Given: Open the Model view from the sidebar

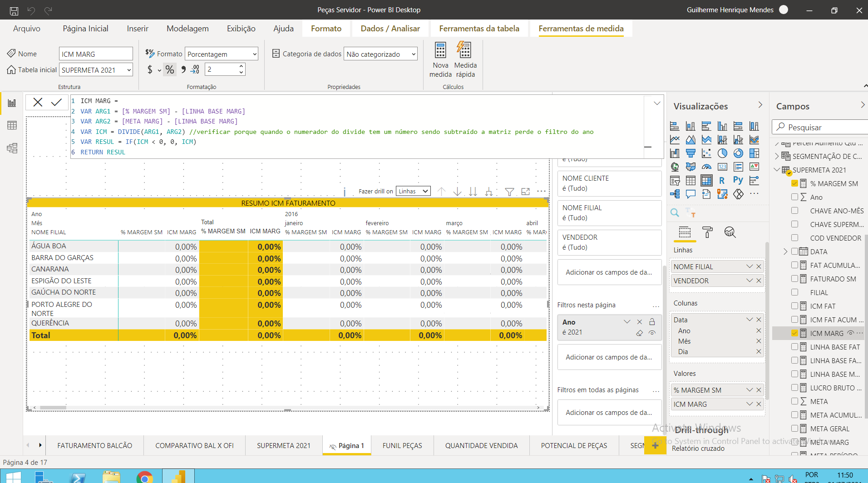Looking at the screenshot, I should coord(12,148).
